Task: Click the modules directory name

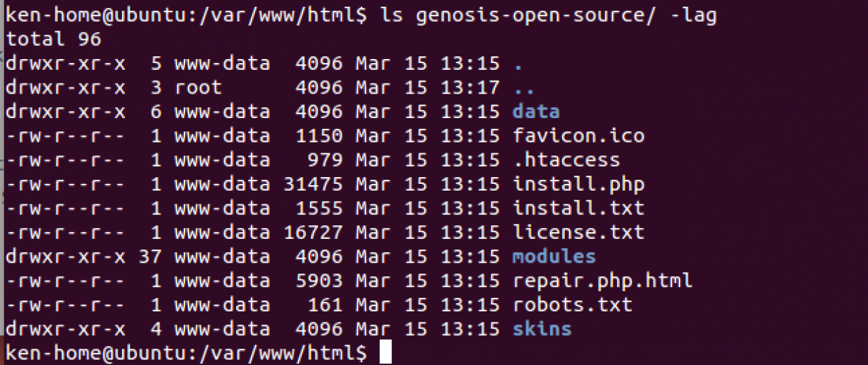Action: (553, 256)
